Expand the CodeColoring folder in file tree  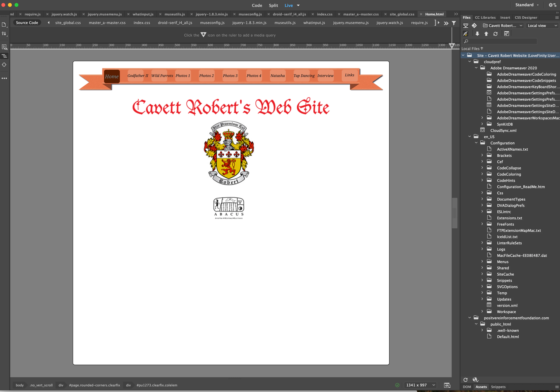coord(482,174)
